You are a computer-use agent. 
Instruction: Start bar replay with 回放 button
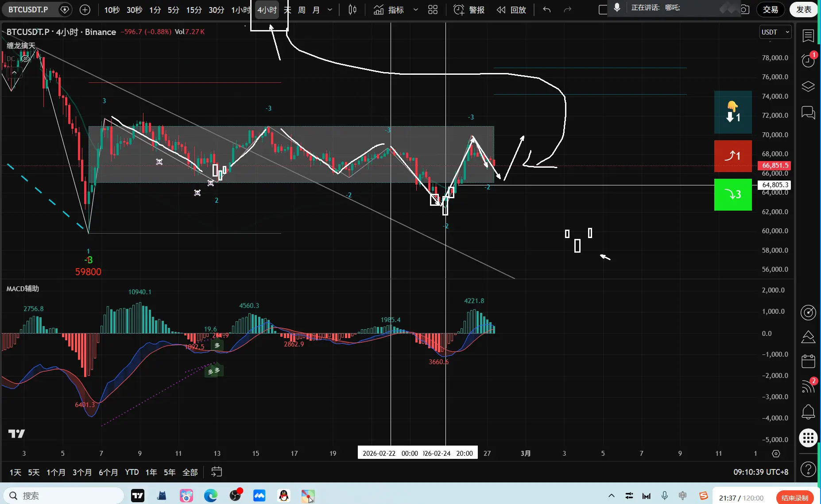(511, 10)
